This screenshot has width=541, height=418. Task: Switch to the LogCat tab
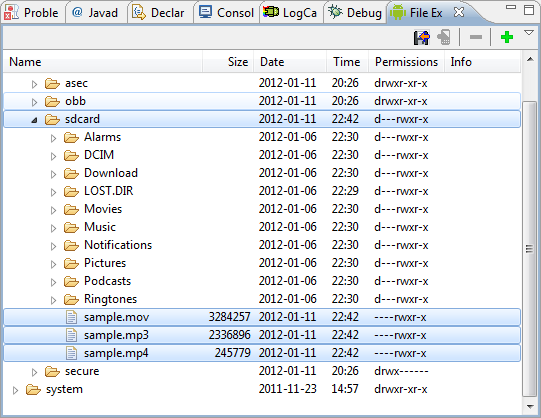(291, 13)
